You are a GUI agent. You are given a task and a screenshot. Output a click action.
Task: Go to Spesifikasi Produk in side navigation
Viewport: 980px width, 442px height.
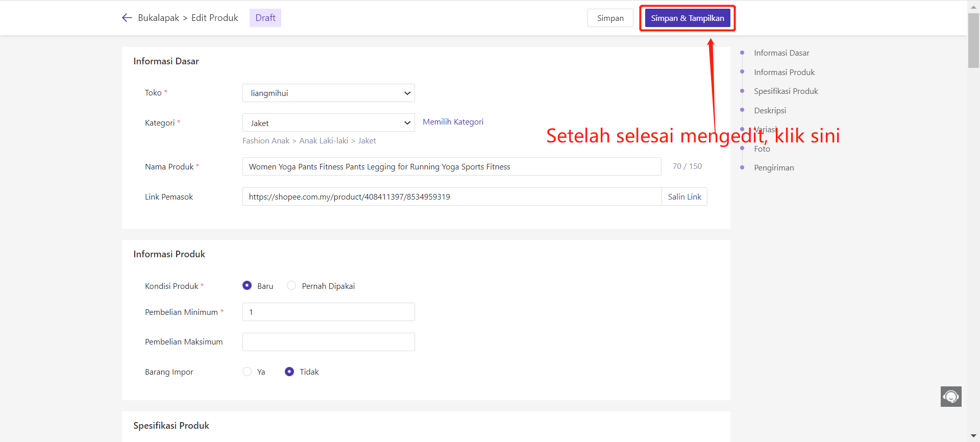pyautogui.click(x=786, y=91)
